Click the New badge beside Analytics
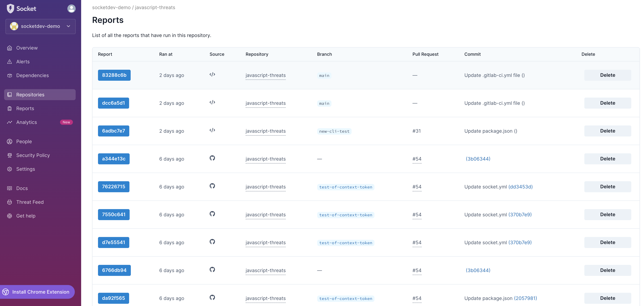 tap(66, 122)
